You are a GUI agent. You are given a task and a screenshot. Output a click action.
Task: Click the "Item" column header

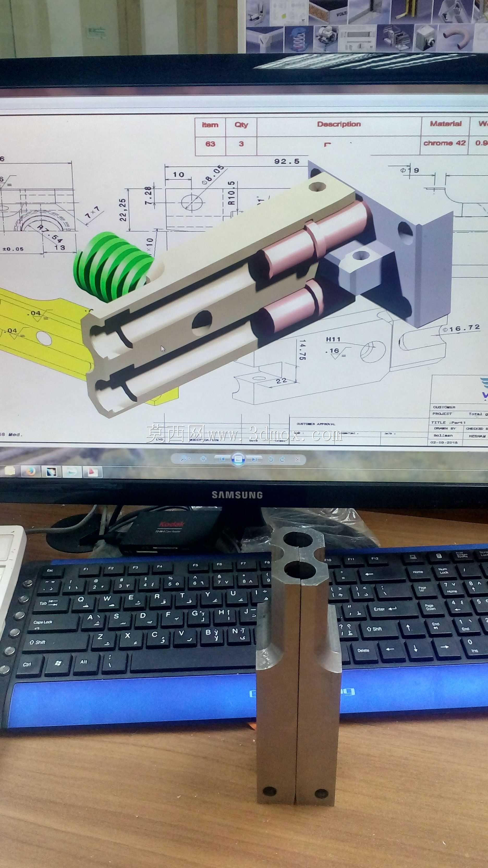(x=210, y=125)
